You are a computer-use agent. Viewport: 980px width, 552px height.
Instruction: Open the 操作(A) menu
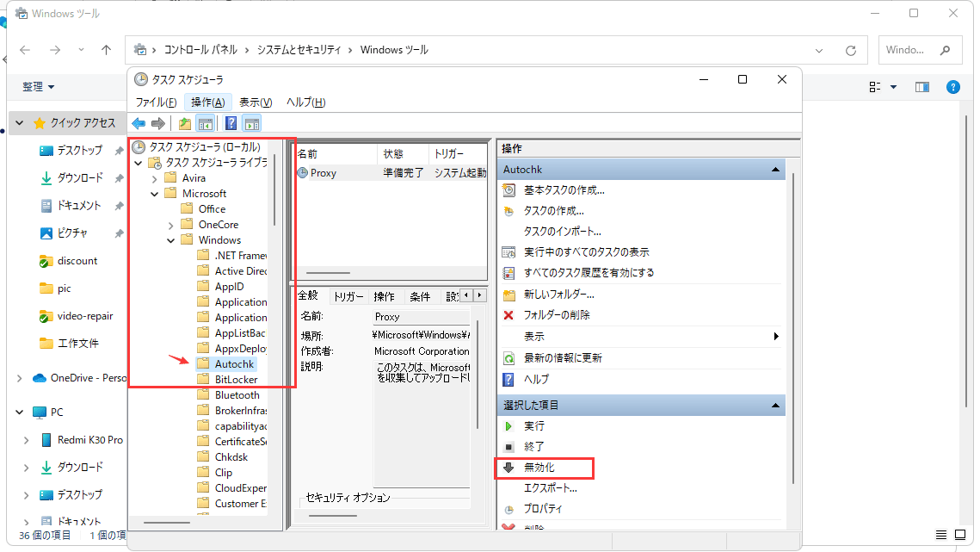tap(206, 102)
